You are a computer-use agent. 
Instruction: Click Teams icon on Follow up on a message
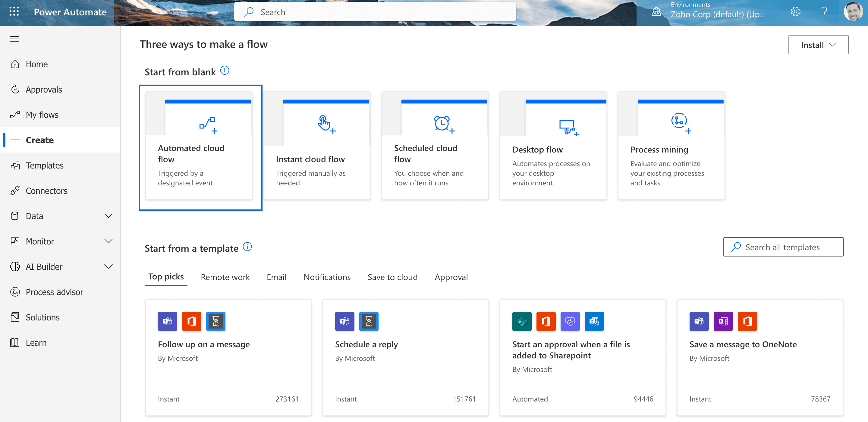coord(168,321)
